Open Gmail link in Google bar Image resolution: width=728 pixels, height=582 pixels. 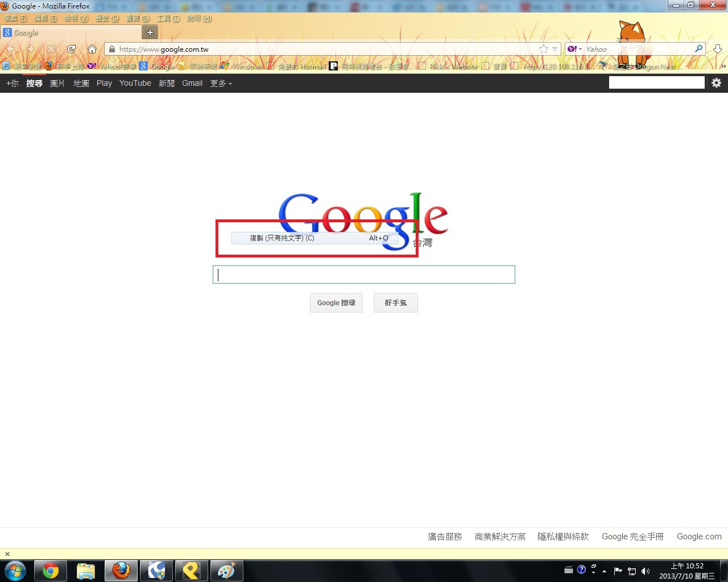pos(192,83)
